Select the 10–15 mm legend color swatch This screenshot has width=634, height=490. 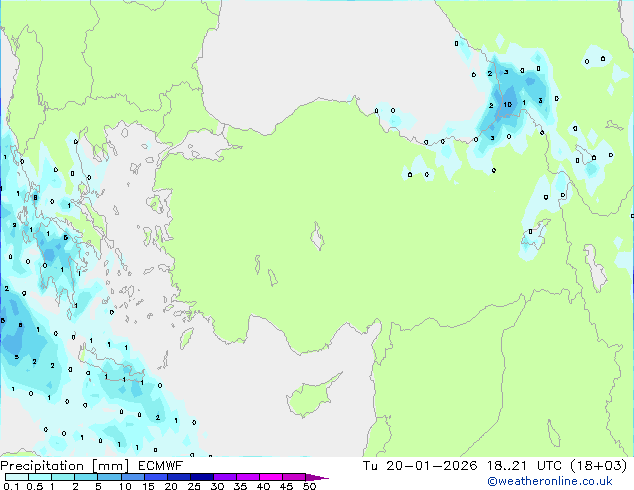click(133, 477)
